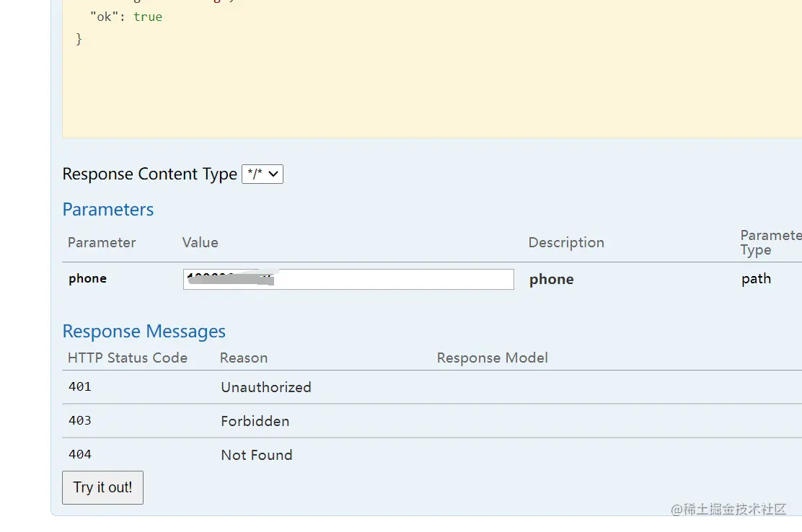Click the closing brace in response body
Viewport: 802px width, 532px height.
click(79, 39)
